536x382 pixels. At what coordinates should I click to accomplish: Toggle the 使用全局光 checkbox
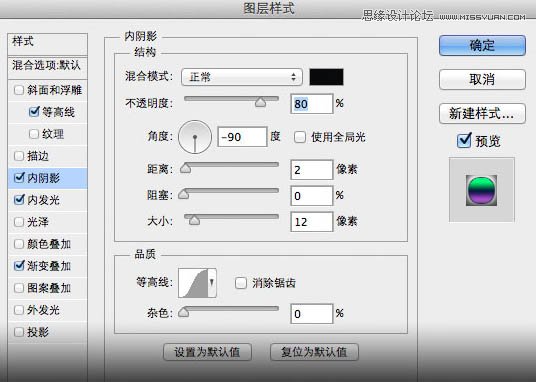coord(300,137)
